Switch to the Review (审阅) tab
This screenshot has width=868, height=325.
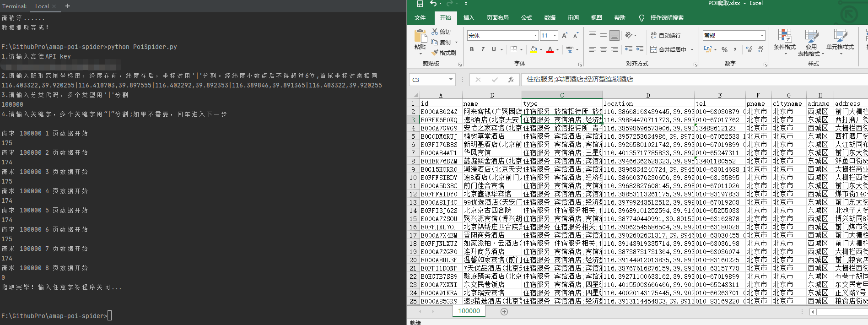573,18
